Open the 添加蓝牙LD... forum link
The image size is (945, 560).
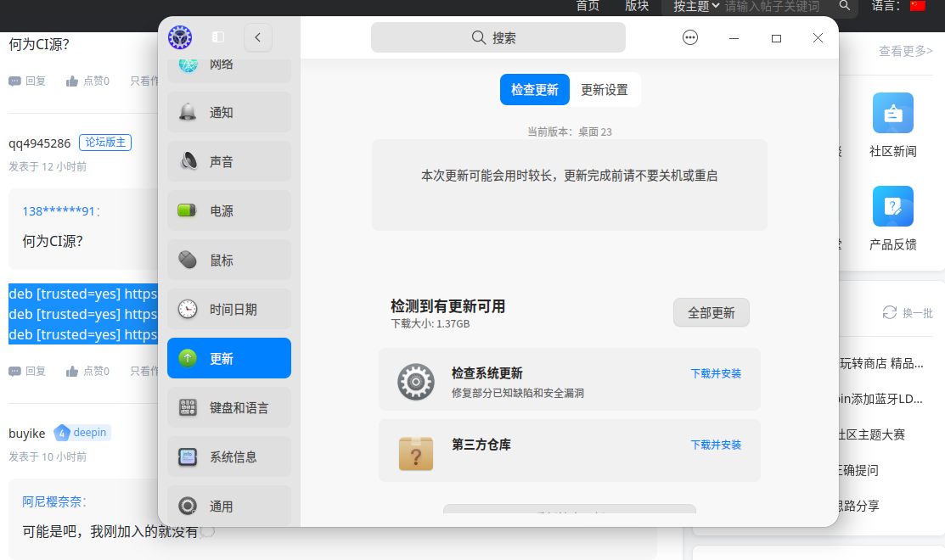click(x=881, y=399)
